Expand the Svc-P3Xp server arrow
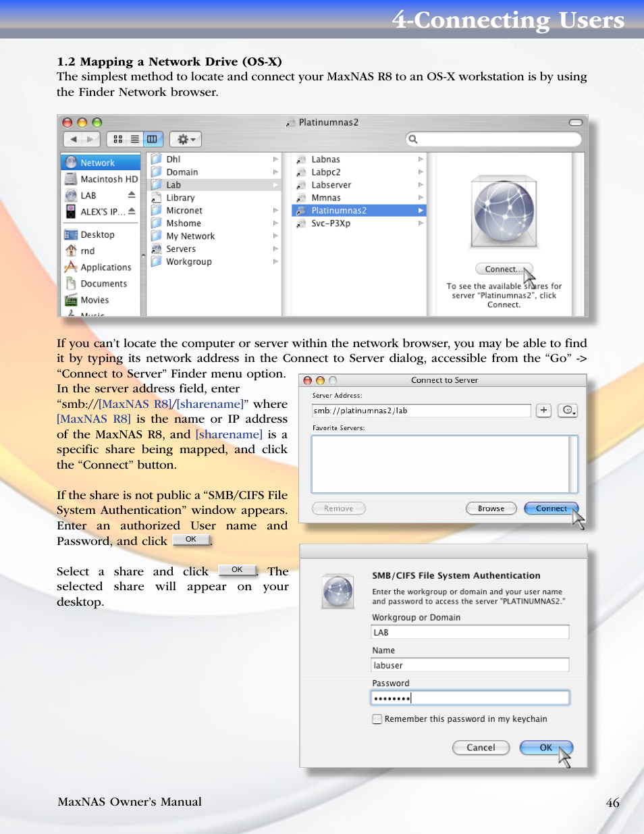 point(421,224)
